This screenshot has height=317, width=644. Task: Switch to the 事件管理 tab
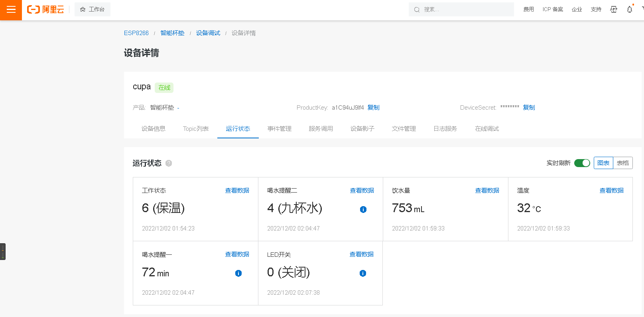point(280,129)
